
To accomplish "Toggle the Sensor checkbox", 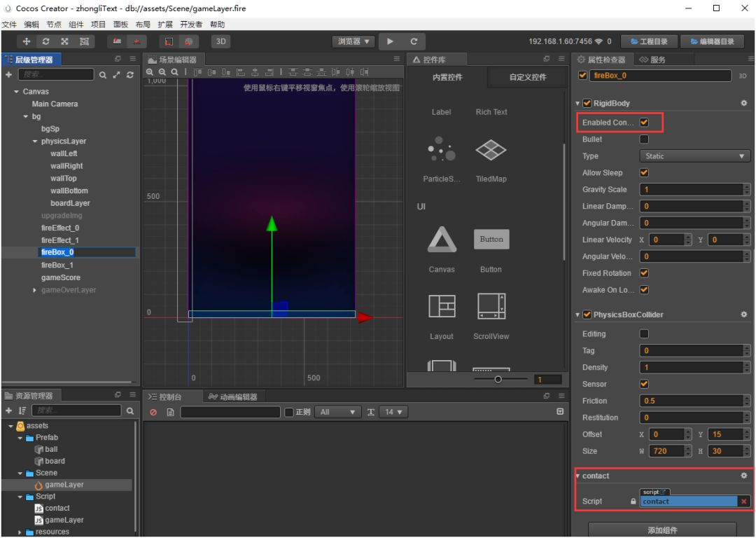I will [644, 384].
